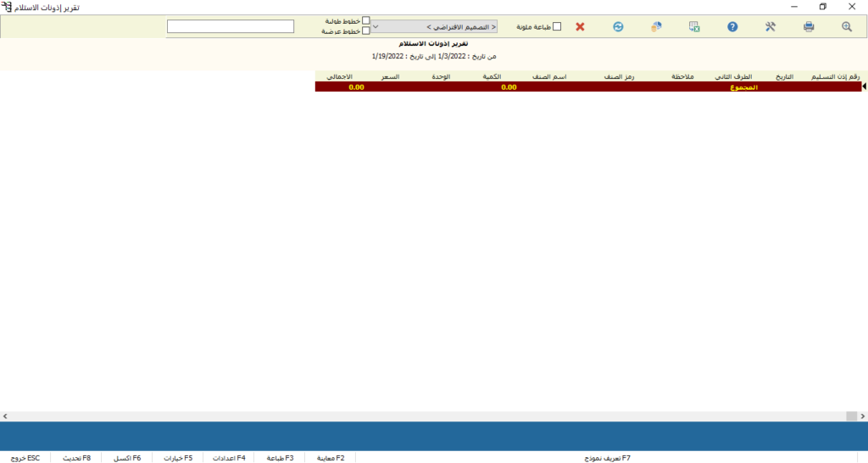Click the printer icon in toolbar
The height and width of the screenshot is (463, 868).
coord(809,27)
